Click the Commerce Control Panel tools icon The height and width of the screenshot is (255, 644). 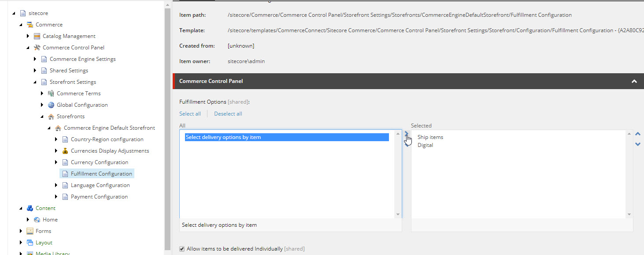pos(37,48)
